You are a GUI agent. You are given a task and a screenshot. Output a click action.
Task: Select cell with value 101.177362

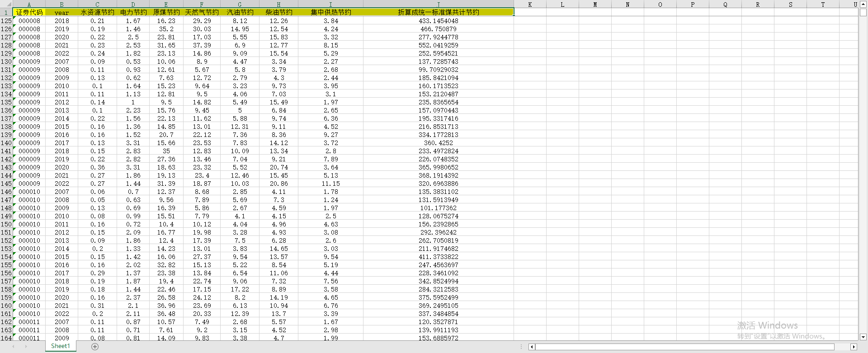point(438,208)
